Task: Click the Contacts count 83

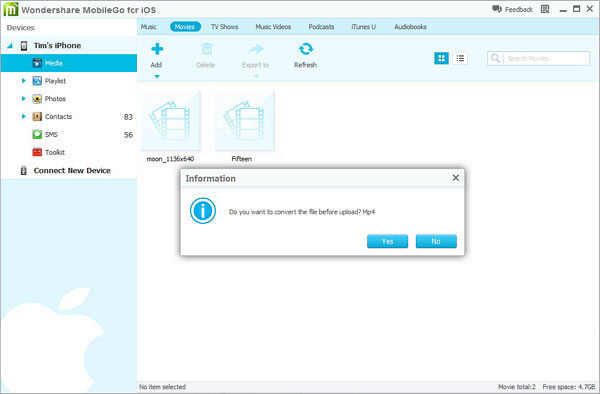Action: pyautogui.click(x=128, y=117)
